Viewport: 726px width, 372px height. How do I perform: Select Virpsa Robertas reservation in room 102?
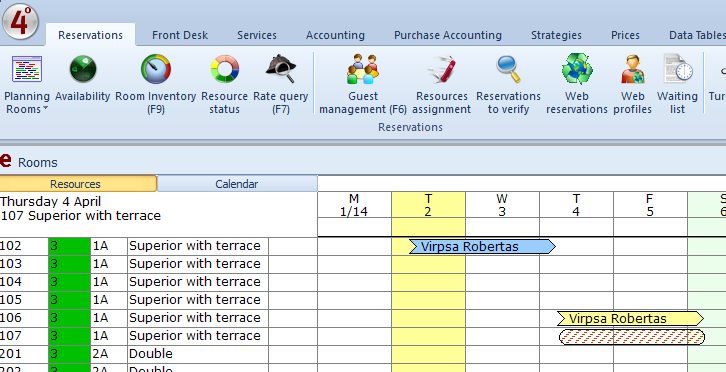point(482,246)
